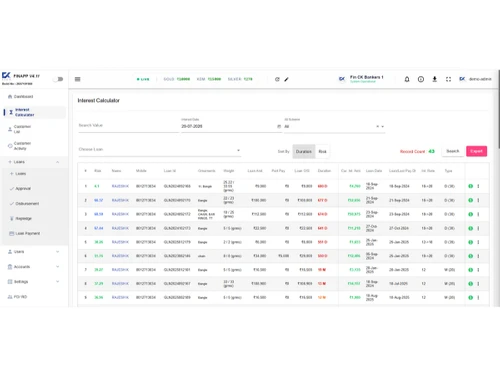The height and width of the screenshot is (375, 500).
Task: Click the download icon in the header
Action: (x=435, y=79)
